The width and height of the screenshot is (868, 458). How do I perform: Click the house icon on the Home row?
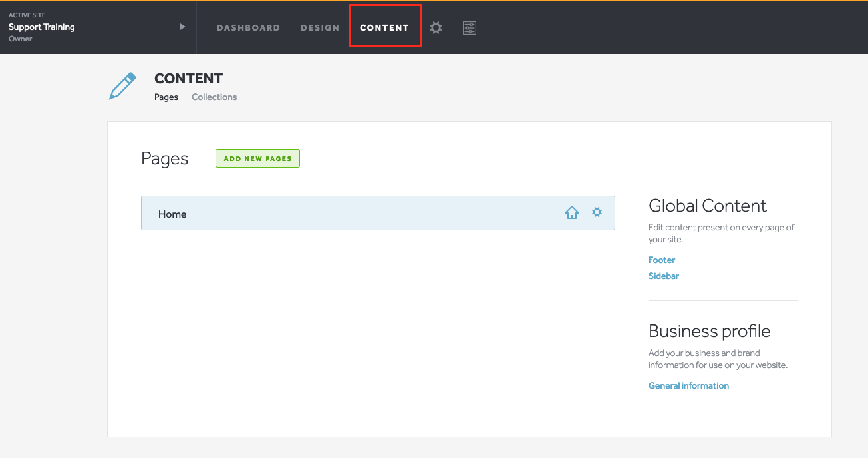571,213
